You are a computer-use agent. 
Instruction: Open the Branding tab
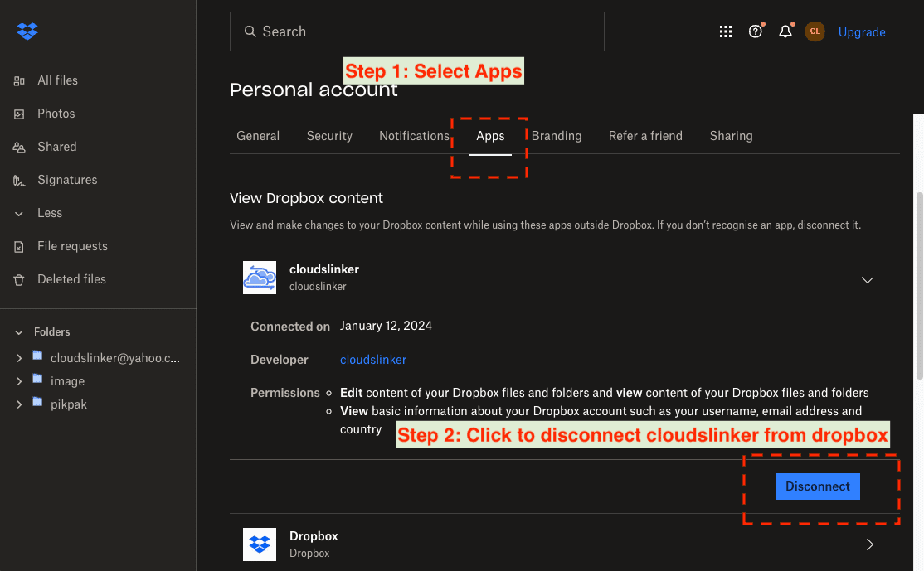(x=557, y=136)
